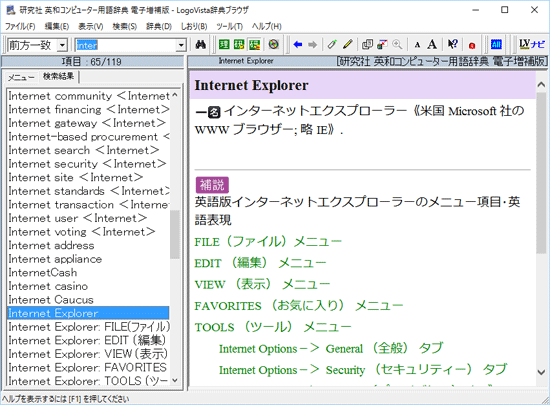The image size is (550, 405).
Task: Open the 前方一致 search mode dropdown
Action: (62, 45)
